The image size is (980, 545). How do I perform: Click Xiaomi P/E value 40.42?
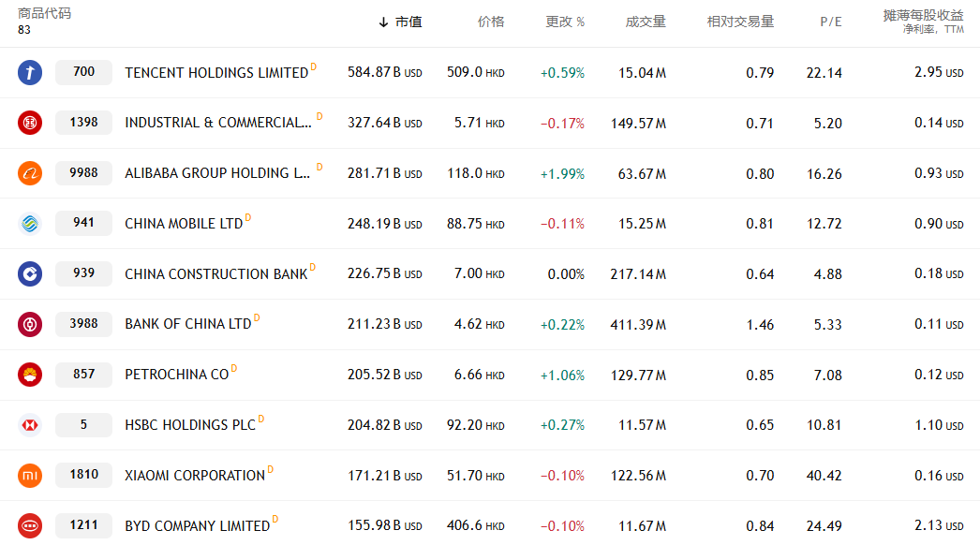(x=824, y=477)
